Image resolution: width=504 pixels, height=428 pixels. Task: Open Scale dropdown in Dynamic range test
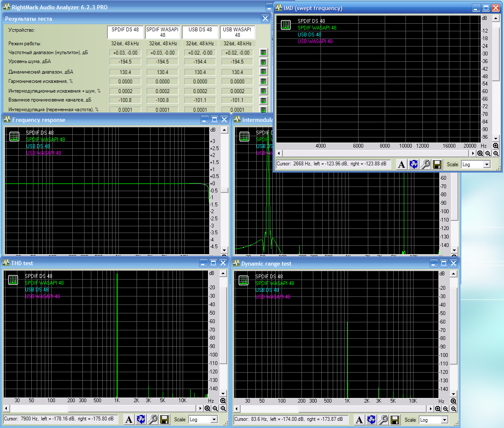click(444, 420)
